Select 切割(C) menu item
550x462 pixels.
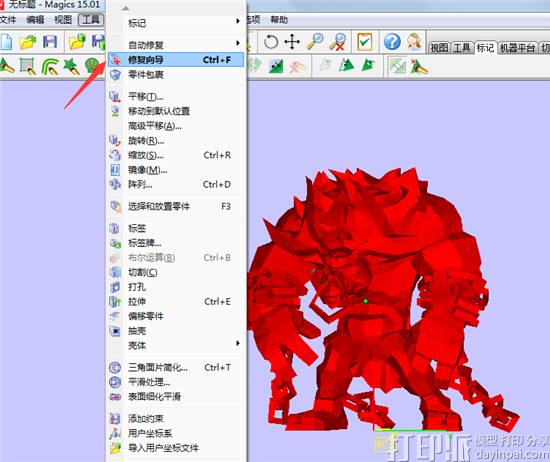[175, 272]
